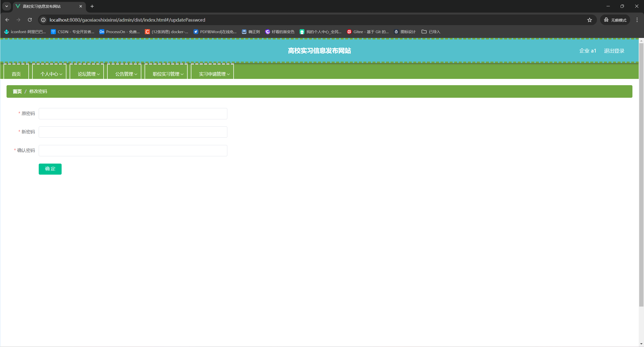Open the 已导入 bookmarks folder
This screenshot has width=644, height=347.
pyautogui.click(x=431, y=32)
